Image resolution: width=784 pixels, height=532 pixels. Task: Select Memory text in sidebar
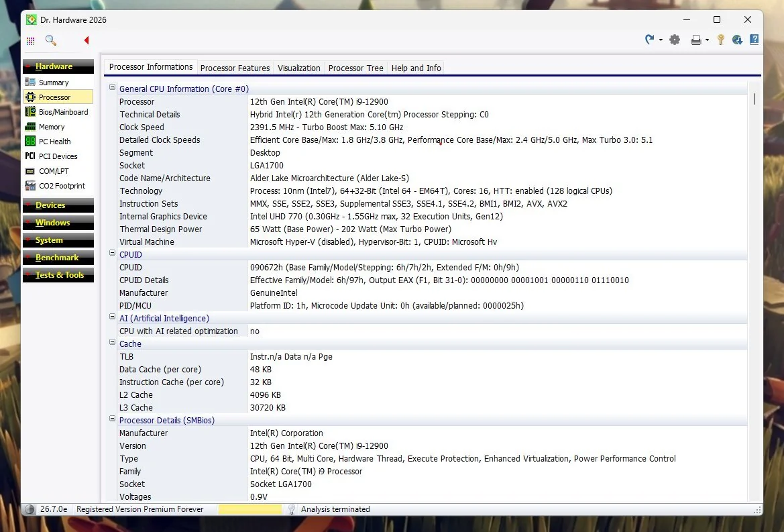(52, 127)
